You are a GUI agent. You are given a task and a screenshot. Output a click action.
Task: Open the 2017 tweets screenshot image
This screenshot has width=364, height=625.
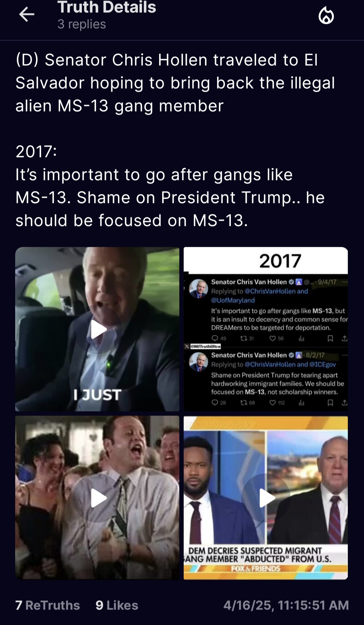point(266,329)
